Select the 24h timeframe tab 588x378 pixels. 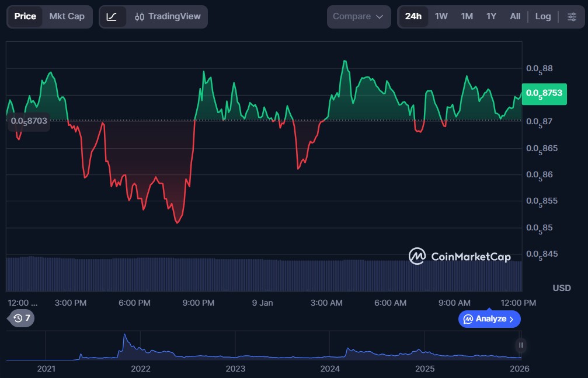pos(413,16)
